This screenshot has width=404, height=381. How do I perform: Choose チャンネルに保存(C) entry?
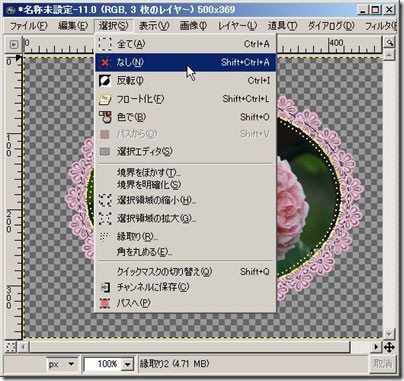point(186,287)
